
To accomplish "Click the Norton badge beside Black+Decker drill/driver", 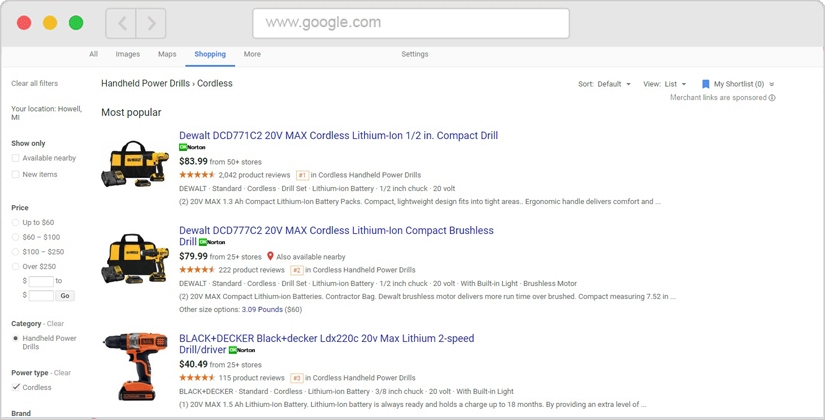I will pos(241,351).
